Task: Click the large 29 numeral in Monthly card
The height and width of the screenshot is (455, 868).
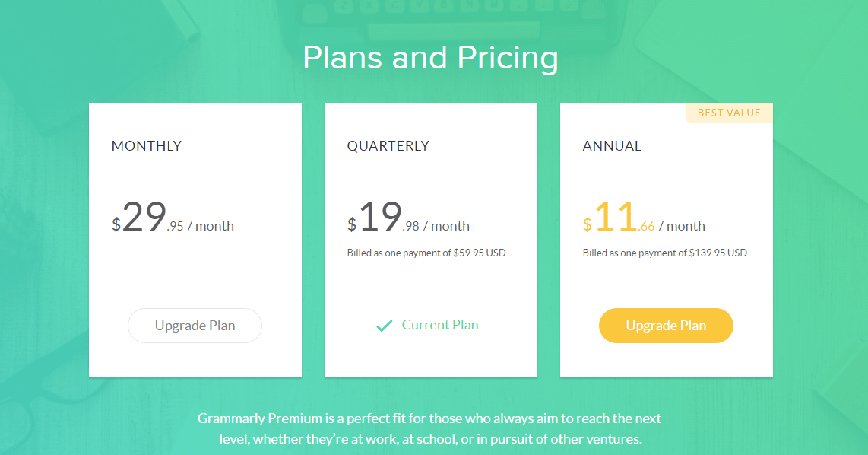Action: coord(144,216)
